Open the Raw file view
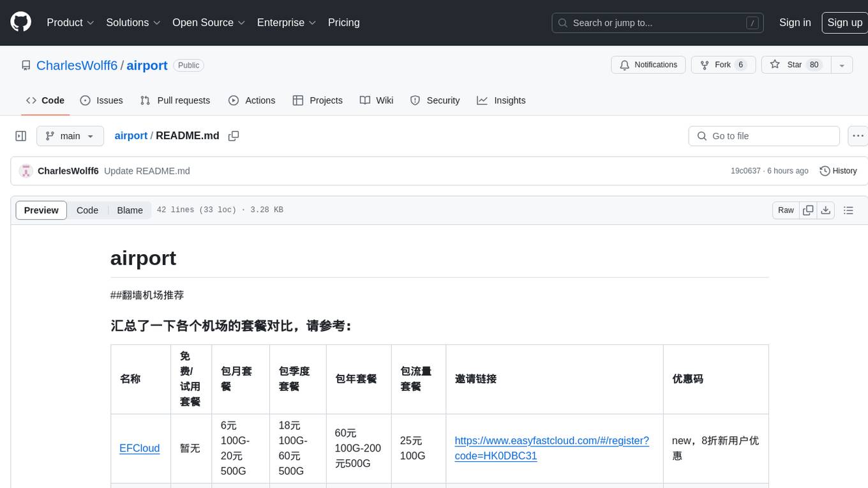The image size is (868, 488). point(786,210)
